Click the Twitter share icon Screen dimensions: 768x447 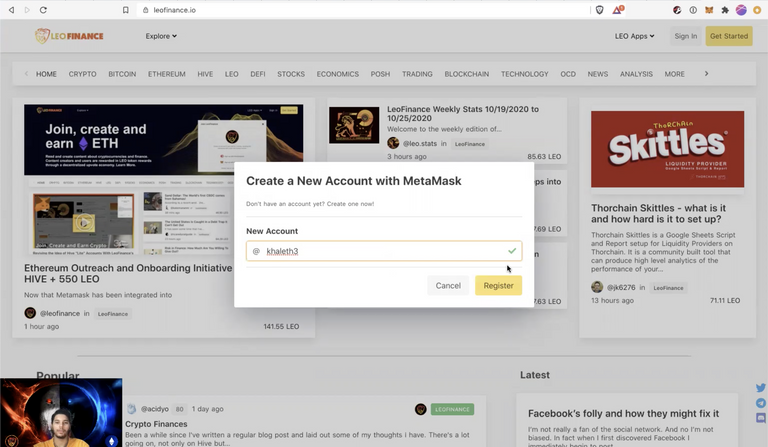point(761,388)
